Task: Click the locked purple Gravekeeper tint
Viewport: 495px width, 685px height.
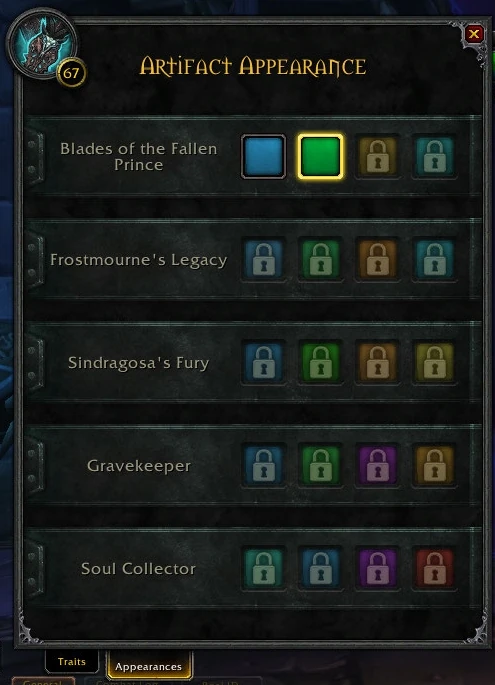Action: [377, 466]
